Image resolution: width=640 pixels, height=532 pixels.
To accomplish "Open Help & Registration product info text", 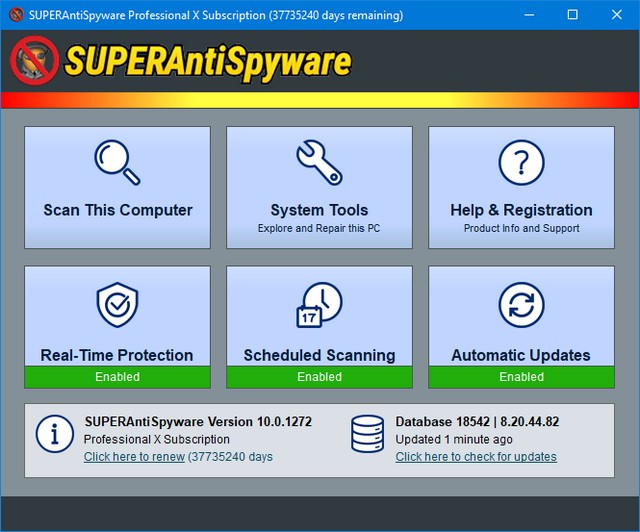I will pos(521,229).
